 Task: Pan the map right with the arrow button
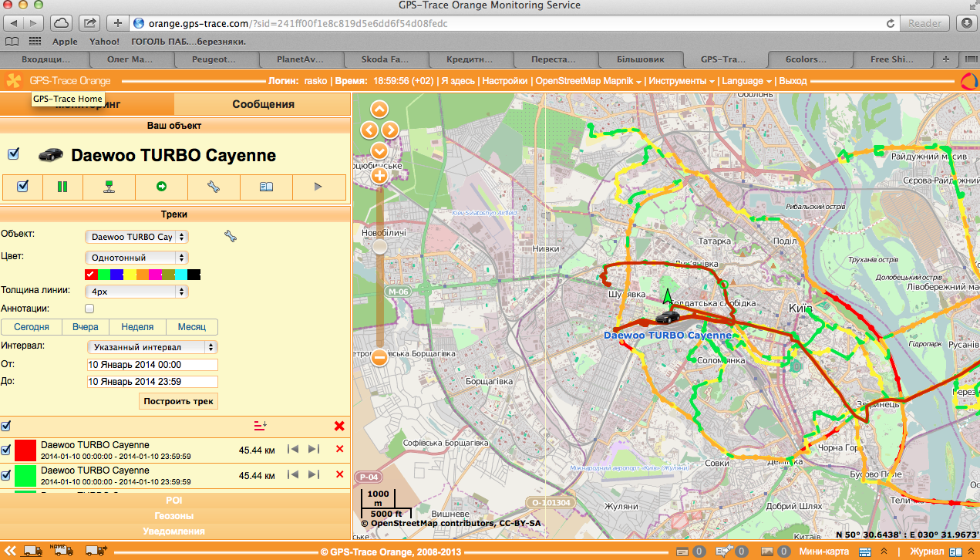(390, 130)
